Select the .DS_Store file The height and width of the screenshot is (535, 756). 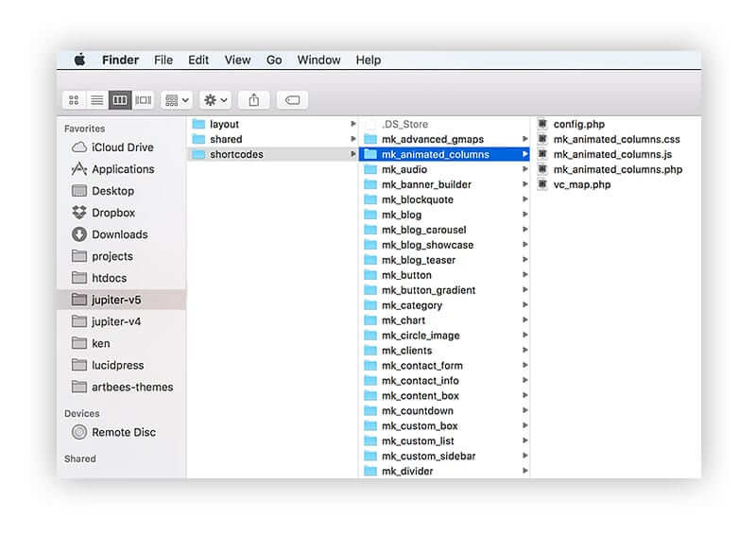444,124
